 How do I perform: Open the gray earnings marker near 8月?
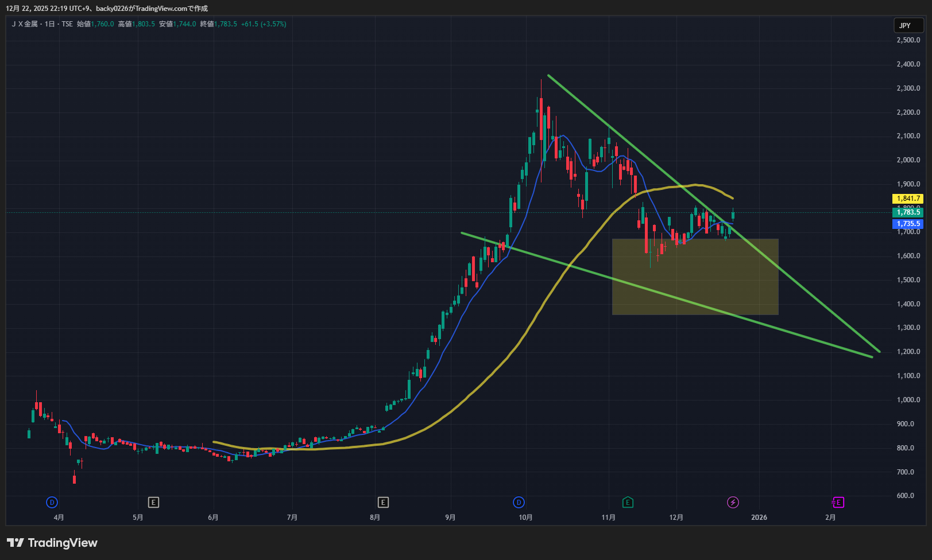[383, 503]
